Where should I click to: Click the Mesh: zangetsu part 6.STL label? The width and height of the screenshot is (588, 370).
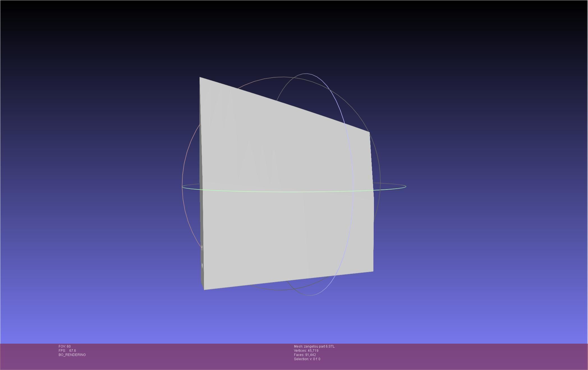click(314, 346)
